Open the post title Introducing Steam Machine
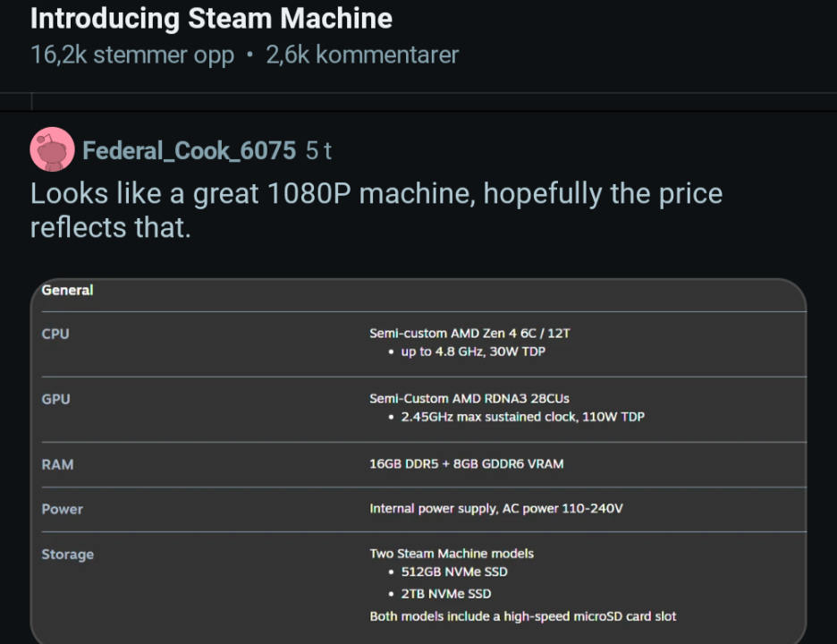Viewport: 837px width, 644px height. coord(211,18)
